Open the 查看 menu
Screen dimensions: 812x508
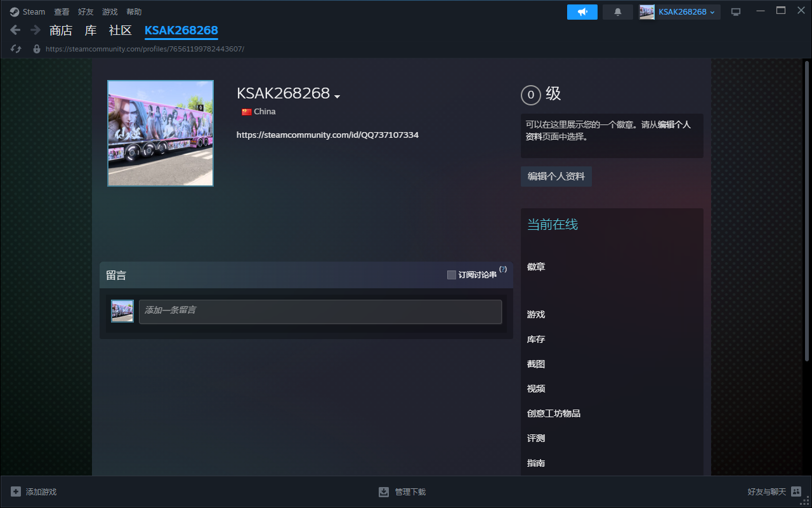click(62, 12)
